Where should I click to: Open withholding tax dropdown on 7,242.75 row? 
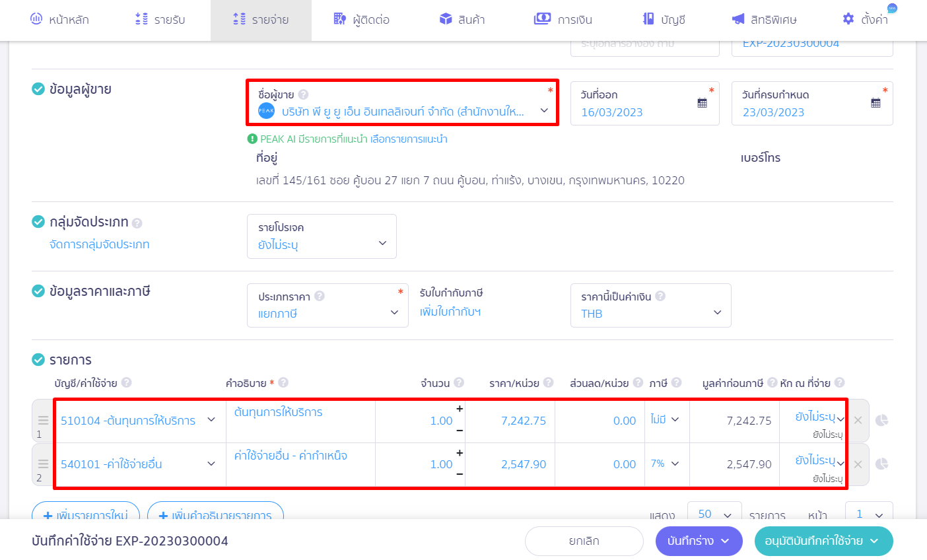819,417
